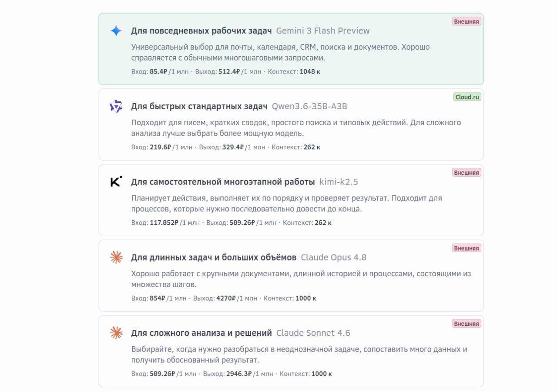Click the heading Для быстрых стандартных задач
The width and height of the screenshot is (557, 392).
199,107
